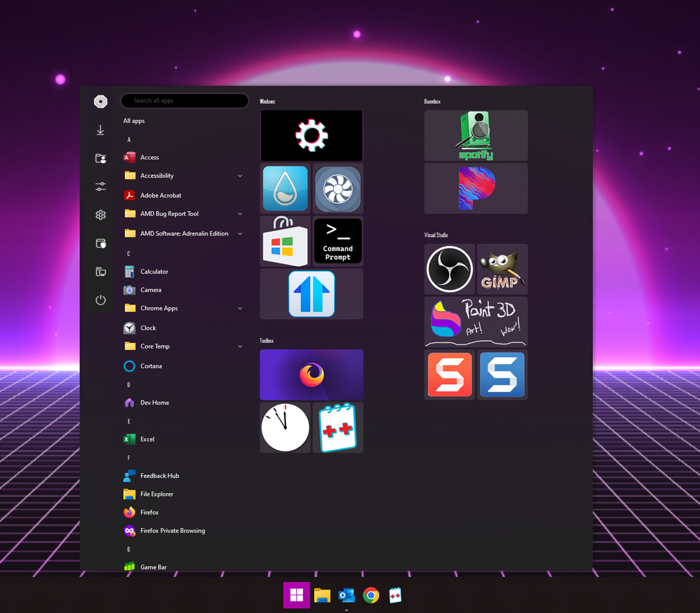The width and height of the screenshot is (700, 613).
Task: Expand the Accessibility folder chevron
Action: [x=240, y=176]
